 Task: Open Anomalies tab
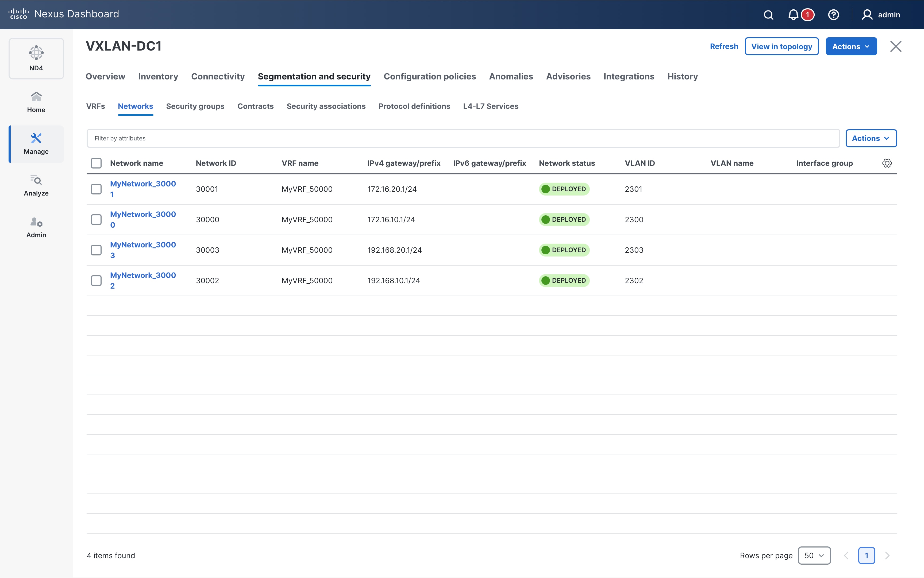[x=511, y=76]
